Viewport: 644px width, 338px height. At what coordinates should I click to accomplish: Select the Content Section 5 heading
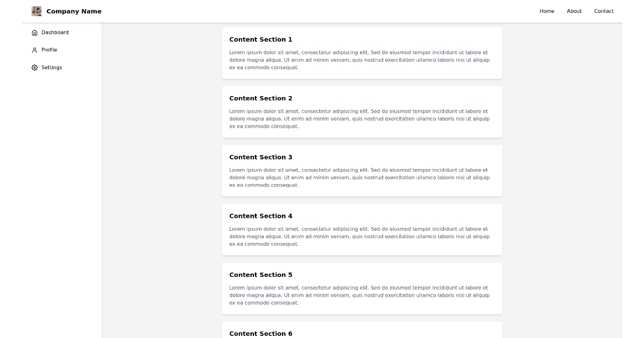(261, 274)
